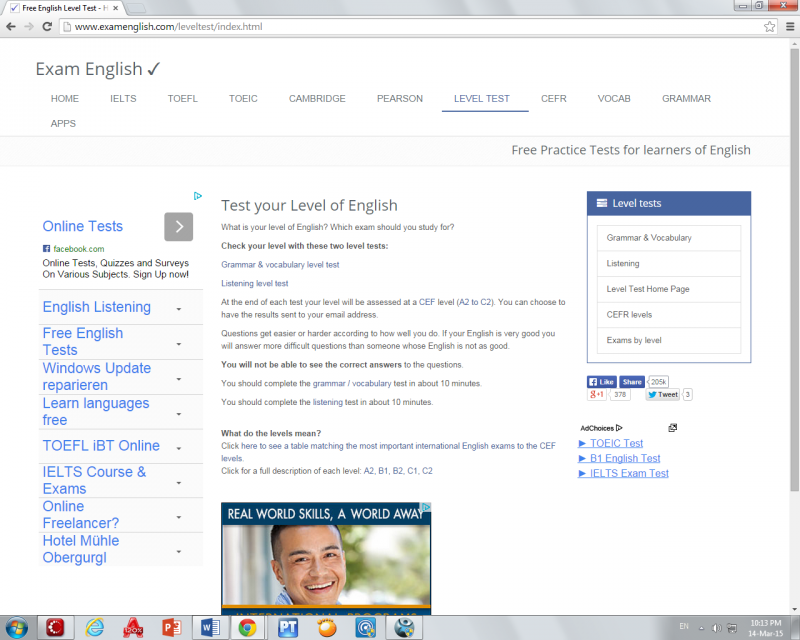800x640 pixels.
Task: Click the Google +1 button
Action: pos(597,395)
